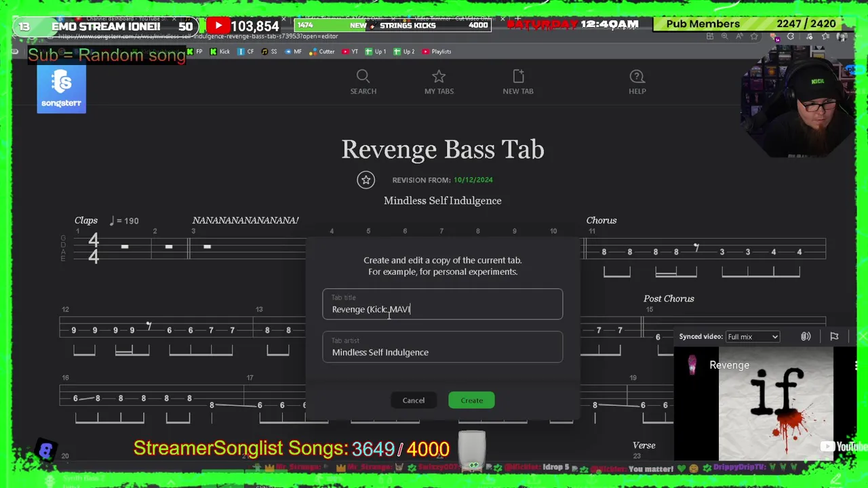
Task: Focus the Tab artist input field
Action: pos(442,347)
